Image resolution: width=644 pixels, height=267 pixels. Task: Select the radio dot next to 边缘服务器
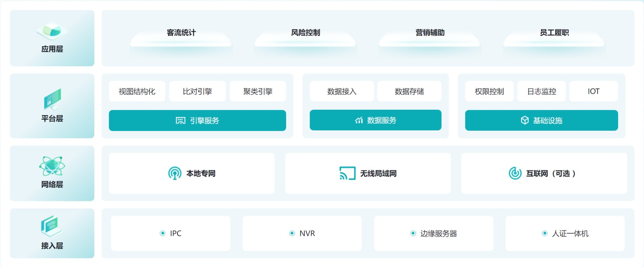[413, 233]
